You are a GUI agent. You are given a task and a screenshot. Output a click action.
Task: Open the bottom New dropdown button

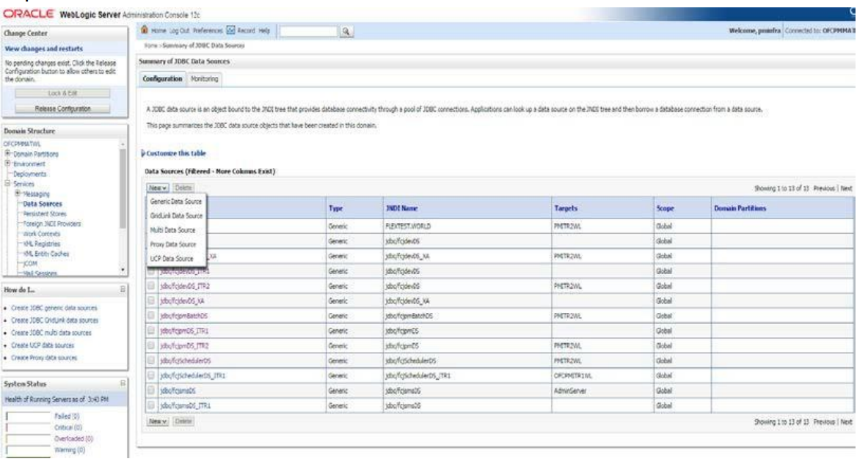pos(158,422)
